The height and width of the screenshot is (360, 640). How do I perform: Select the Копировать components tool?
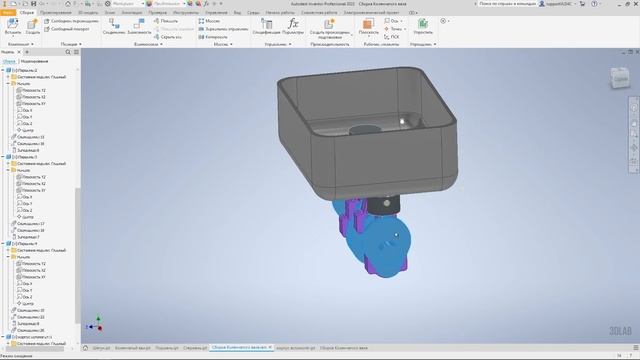(x=213, y=37)
